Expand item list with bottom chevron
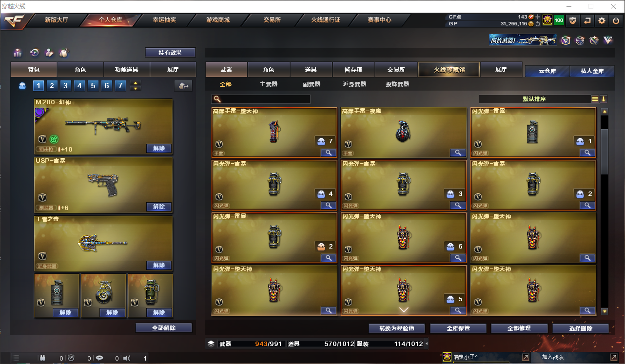 pos(404,310)
